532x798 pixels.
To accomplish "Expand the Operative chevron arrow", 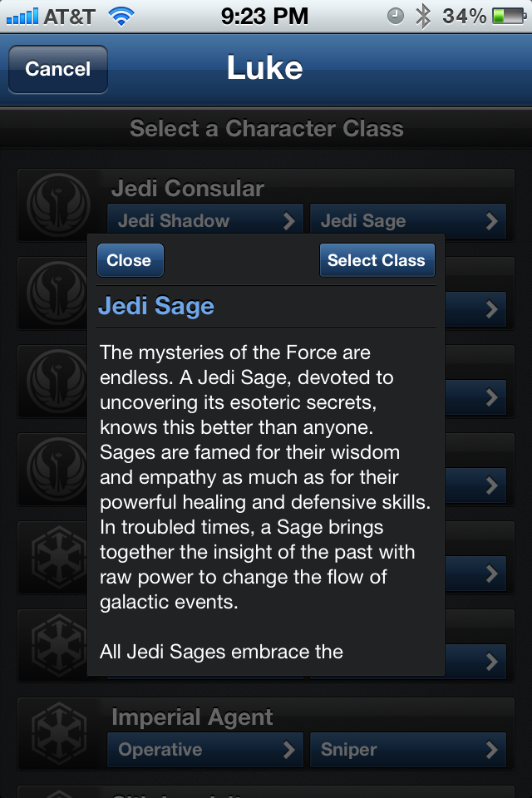I will pyautogui.click(x=288, y=750).
